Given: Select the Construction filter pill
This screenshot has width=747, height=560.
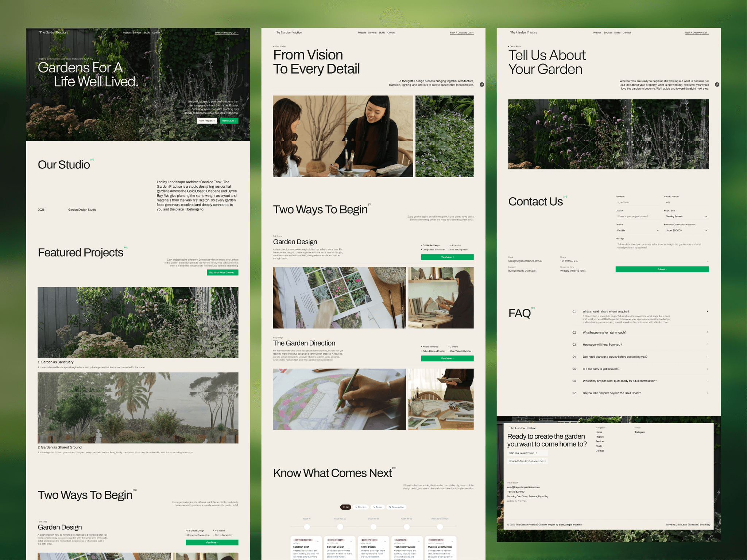Looking at the screenshot, I should 396,507.
